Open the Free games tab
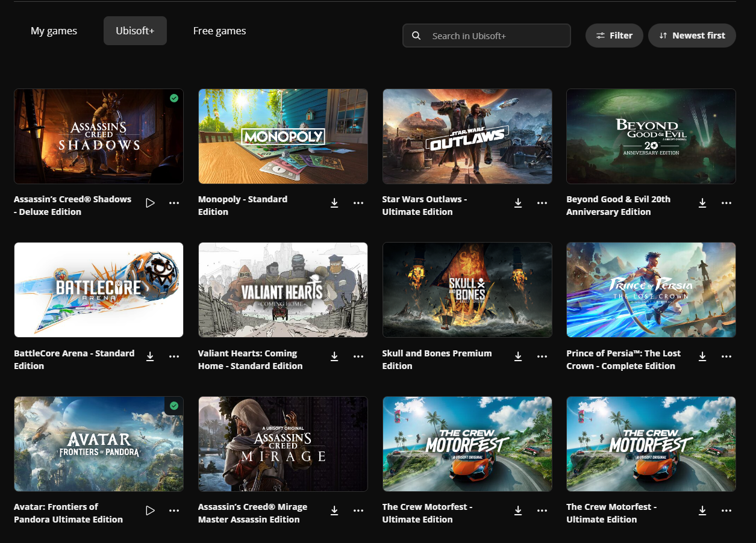Image resolution: width=756 pixels, height=543 pixels. click(x=219, y=31)
